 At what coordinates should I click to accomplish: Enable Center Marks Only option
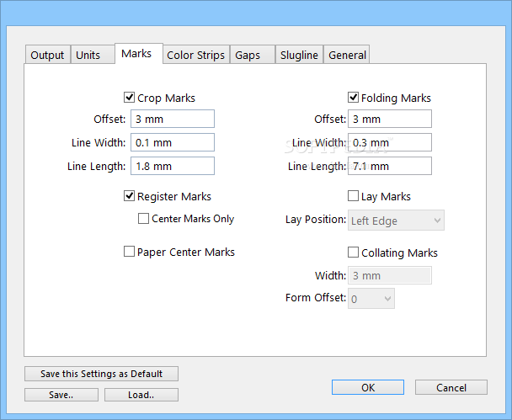click(x=144, y=219)
